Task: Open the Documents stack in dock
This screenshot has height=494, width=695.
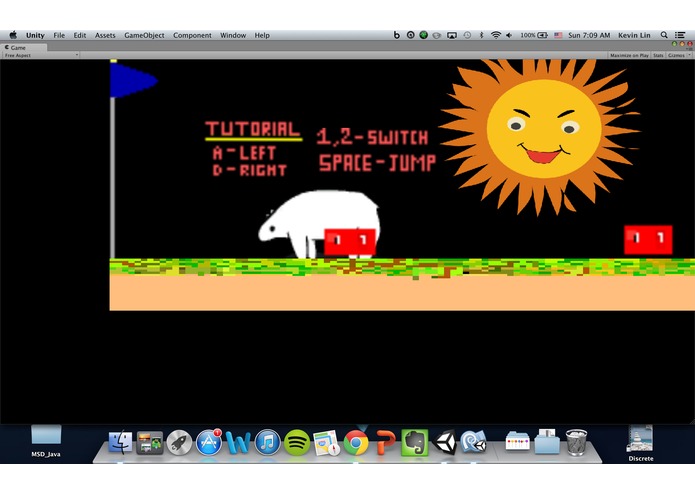Action: (547, 441)
